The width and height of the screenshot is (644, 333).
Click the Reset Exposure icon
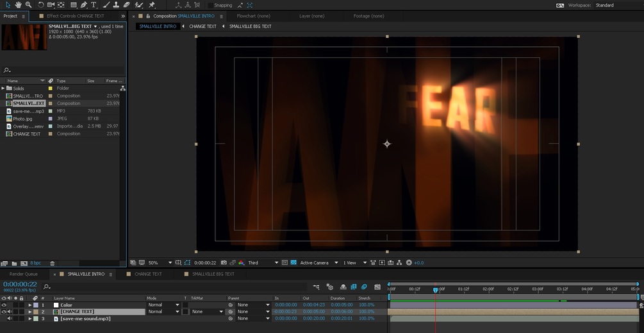pyautogui.click(x=409, y=262)
